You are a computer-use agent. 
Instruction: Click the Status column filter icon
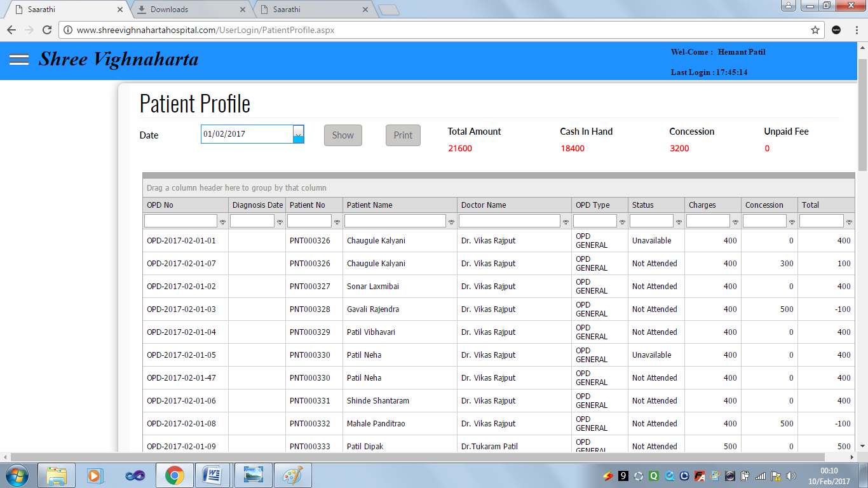[679, 222]
